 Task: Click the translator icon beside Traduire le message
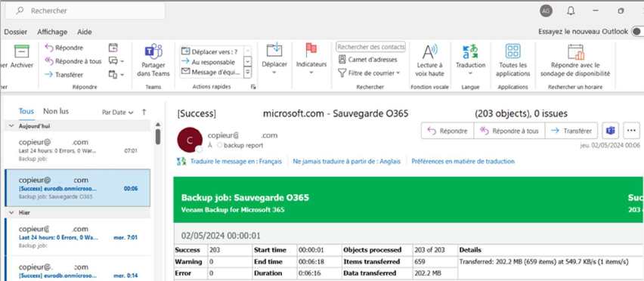(x=181, y=162)
